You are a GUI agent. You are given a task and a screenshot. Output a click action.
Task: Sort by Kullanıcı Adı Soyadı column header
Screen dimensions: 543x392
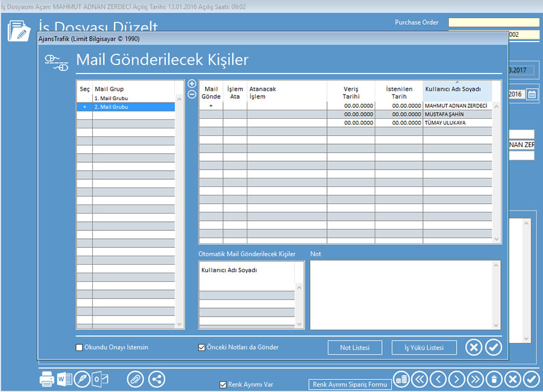tap(457, 89)
